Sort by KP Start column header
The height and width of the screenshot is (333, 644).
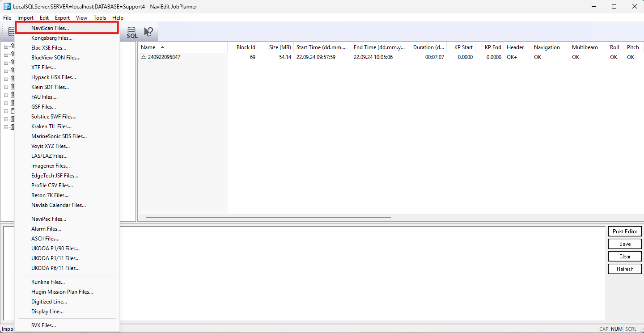click(x=461, y=47)
